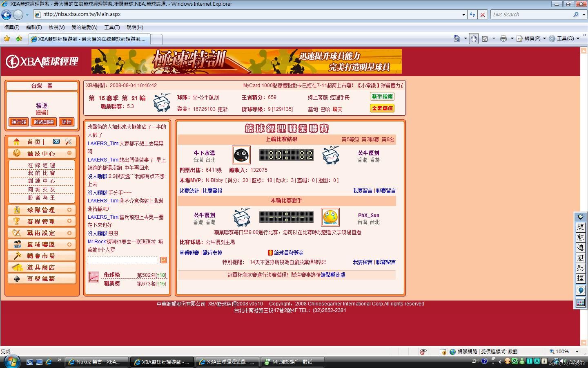Open the mail envelope icon beside 首頁
The height and width of the screenshot is (368, 588).
point(56,141)
